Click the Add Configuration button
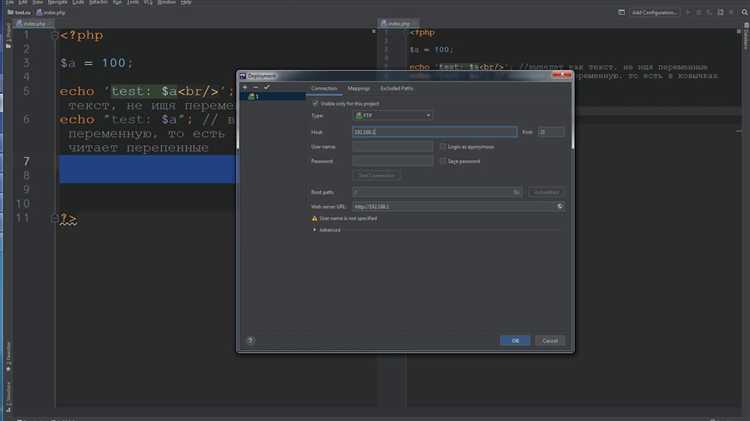Image resolution: width=750 pixels, height=421 pixels. 654,12
